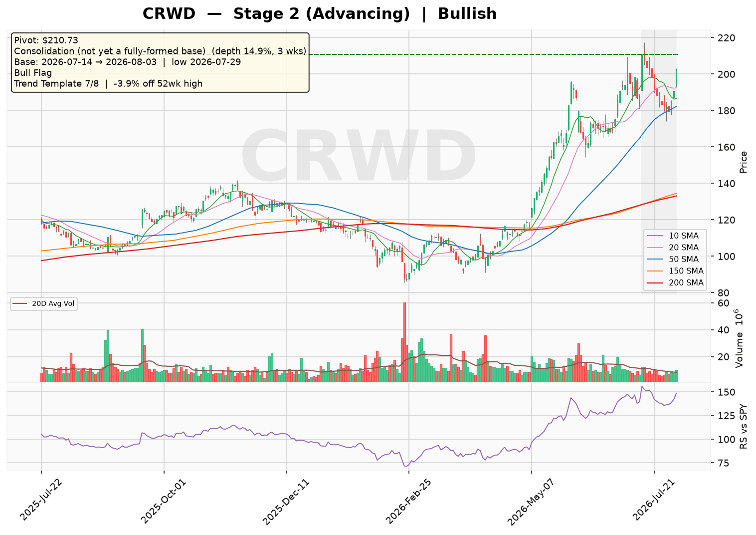This screenshot has height=535, width=756.
Task: Click the "Price" axis label
Action: tap(744, 162)
